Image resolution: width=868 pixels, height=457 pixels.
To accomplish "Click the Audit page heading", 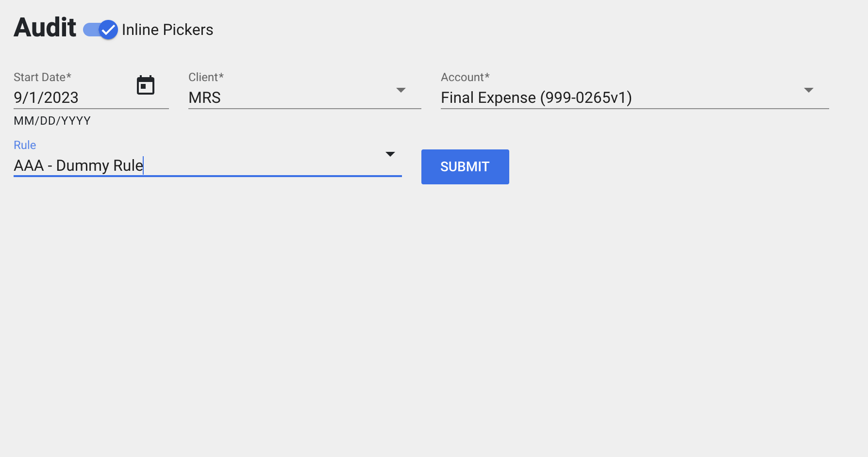I will (x=45, y=28).
